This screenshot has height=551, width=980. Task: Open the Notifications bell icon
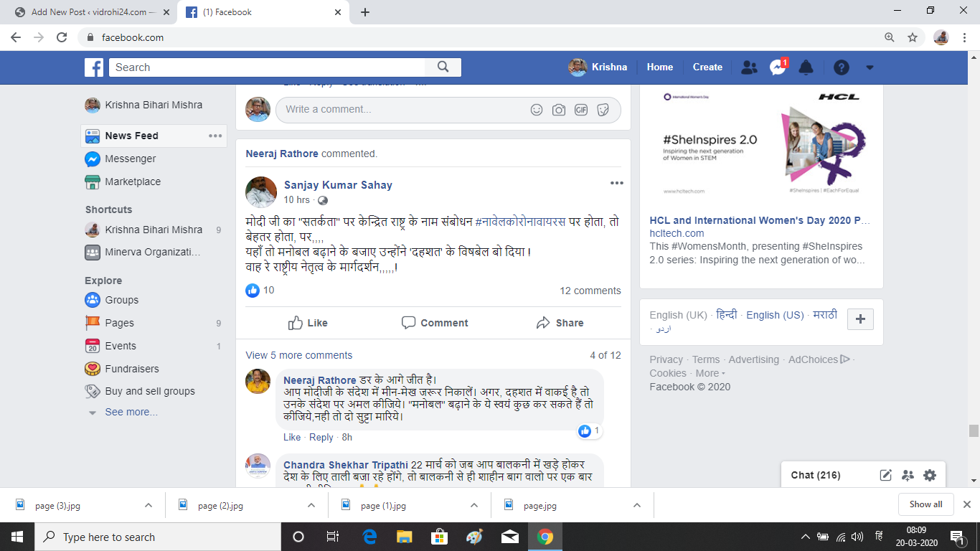click(806, 67)
